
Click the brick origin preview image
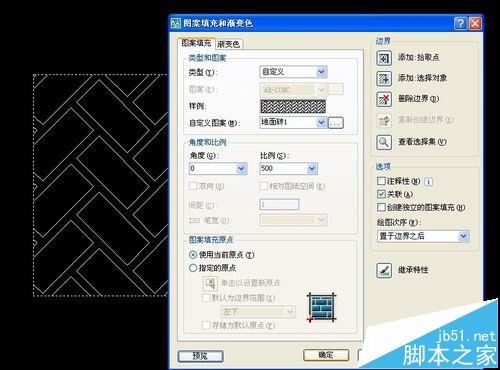click(321, 307)
